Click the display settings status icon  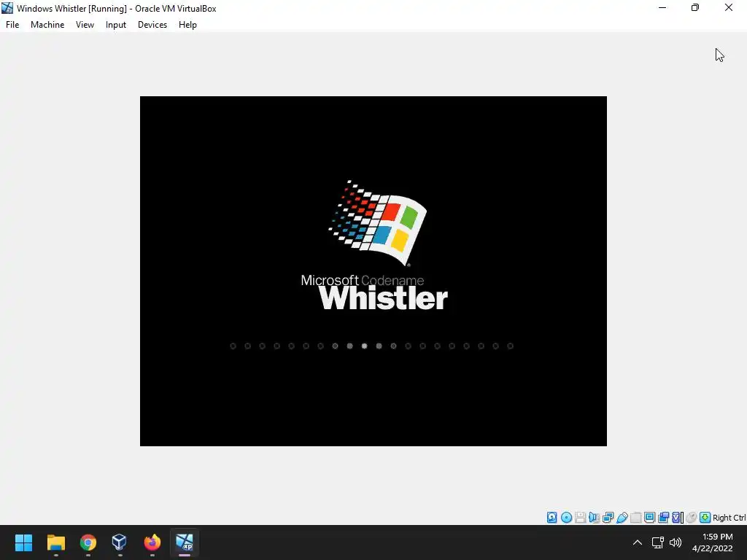coord(649,517)
